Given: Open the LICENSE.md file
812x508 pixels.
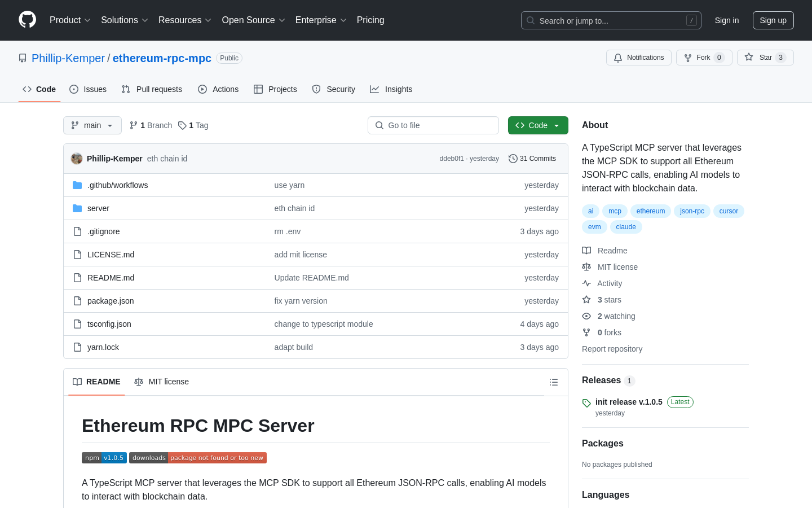Looking at the screenshot, I should tap(111, 255).
